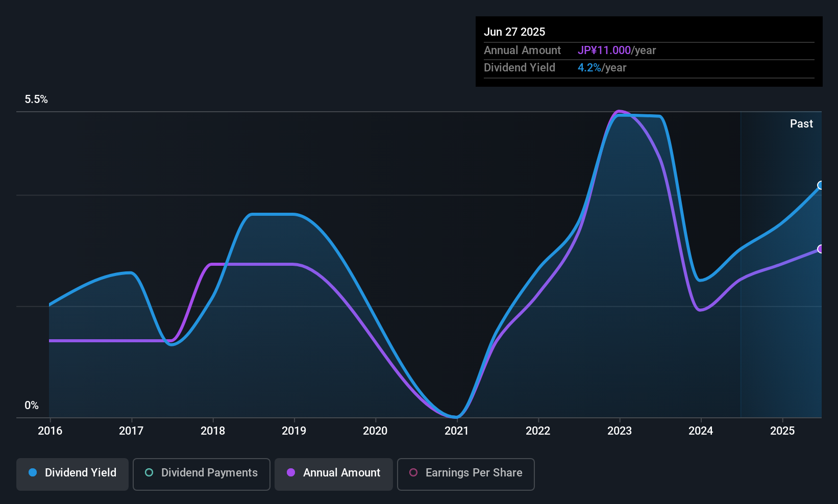The width and height of the screenshot is (838, 504).
Task: Click the 2025 label on the x-axis
Action: (x=782, y=431)
